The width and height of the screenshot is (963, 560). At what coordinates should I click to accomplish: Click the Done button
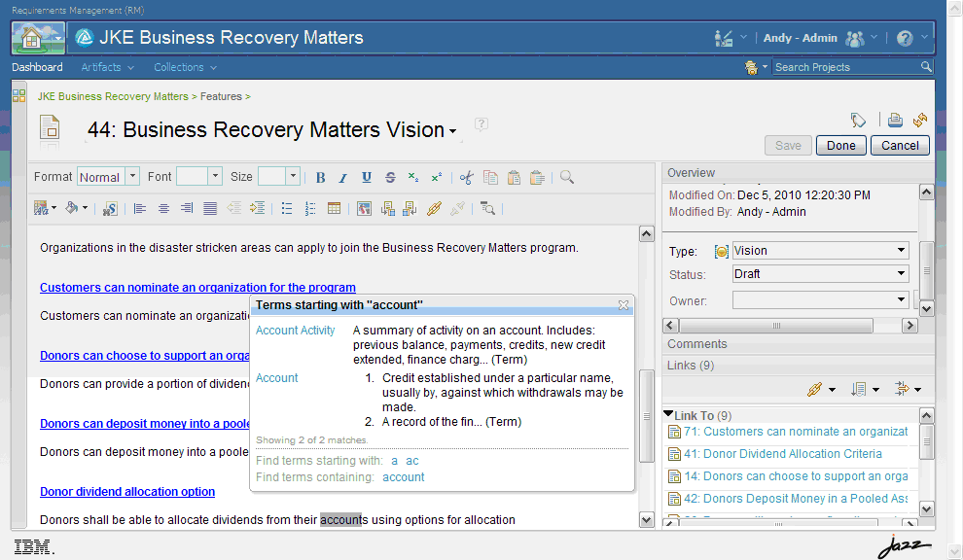point(840,146)
